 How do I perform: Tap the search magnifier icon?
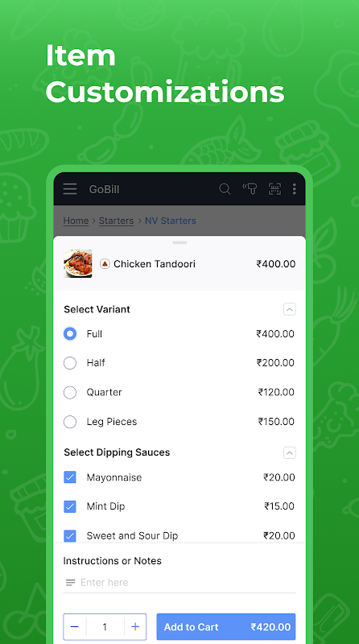225,189
